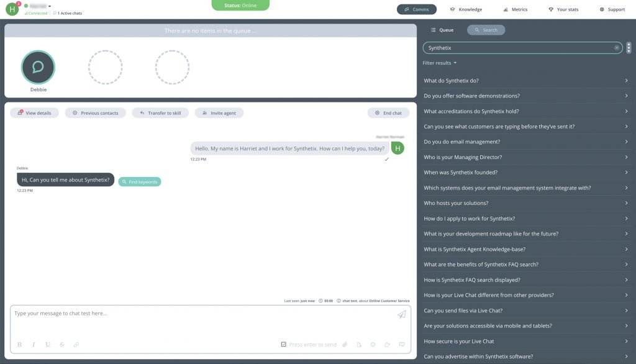Click the document icon in message toolbar
Image resolution: width=636 pixels, height=364 pixels.
pyautogui.click(x=359, y=345)
